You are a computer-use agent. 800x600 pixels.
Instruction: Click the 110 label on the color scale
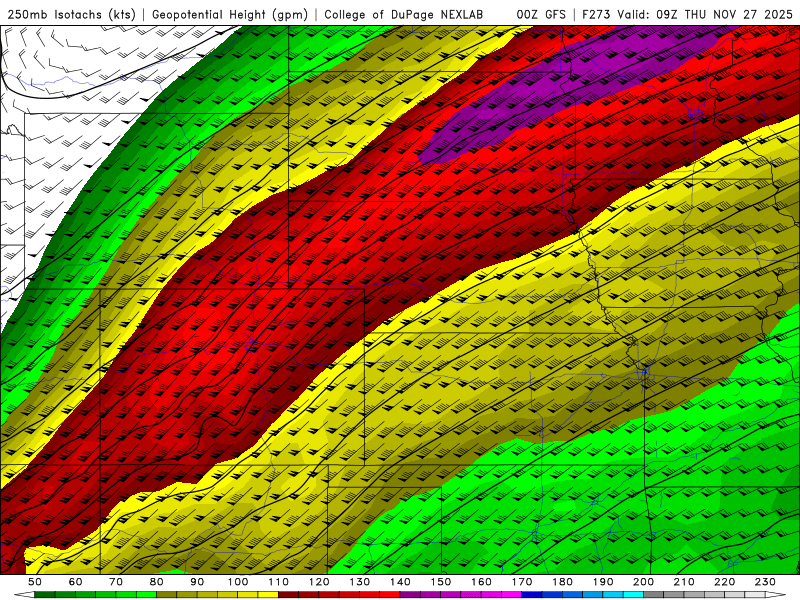pos(279,582)
